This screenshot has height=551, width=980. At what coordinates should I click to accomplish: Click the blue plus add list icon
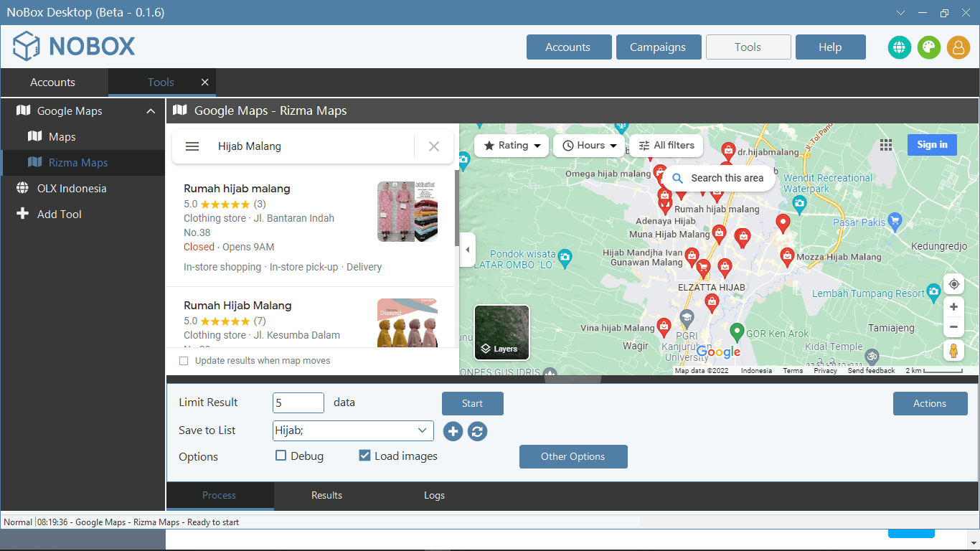[453, 431]
